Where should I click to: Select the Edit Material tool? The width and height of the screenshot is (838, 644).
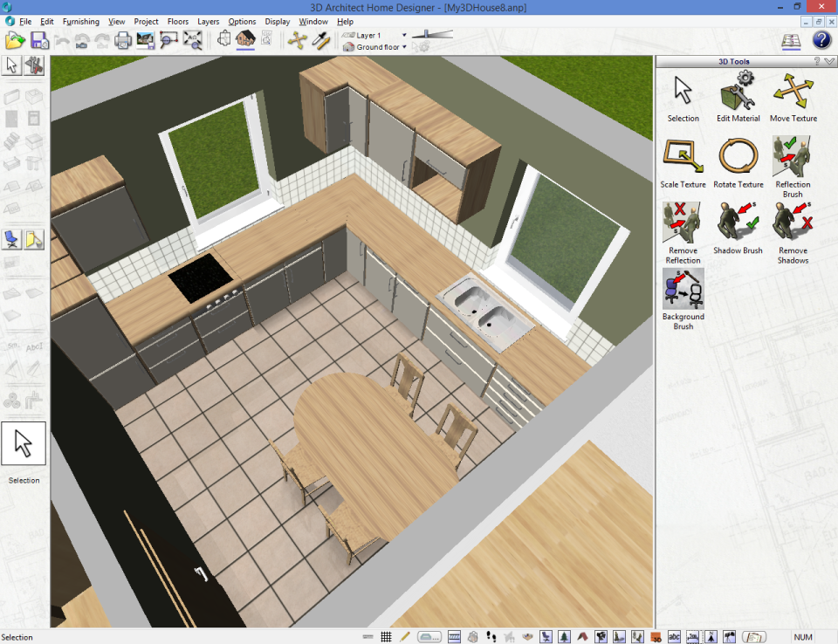[738, 97]
